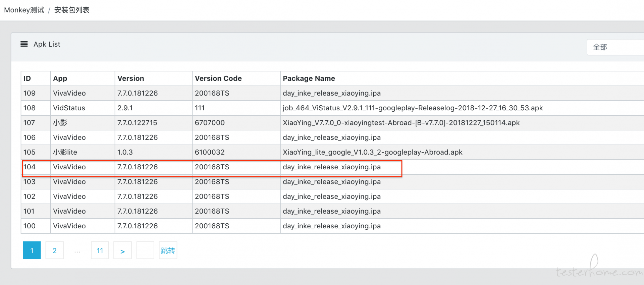The image size is (644, 285).
Task: Click the next page arrow
Action: [x=123, y=250]
